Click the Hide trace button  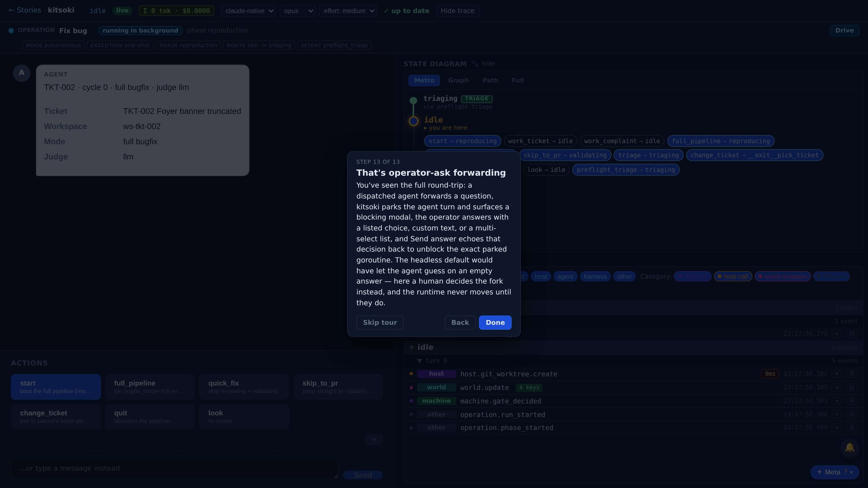(x=457, y=11)
